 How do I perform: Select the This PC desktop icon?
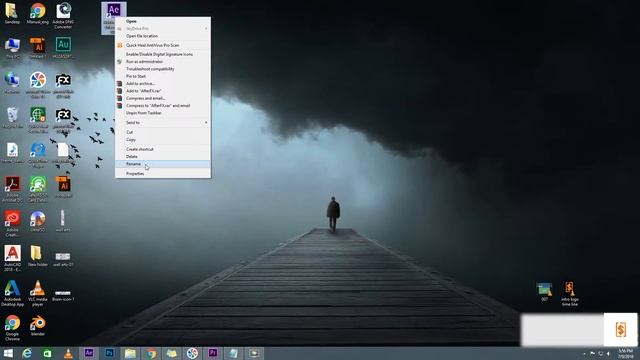[x=12, y=48]
